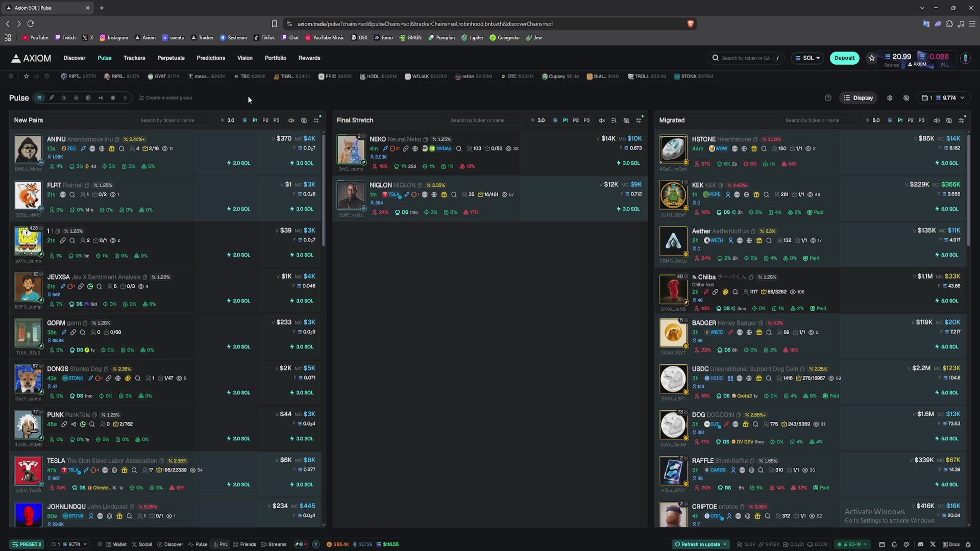Open the EU-W region dropdown

852,544
